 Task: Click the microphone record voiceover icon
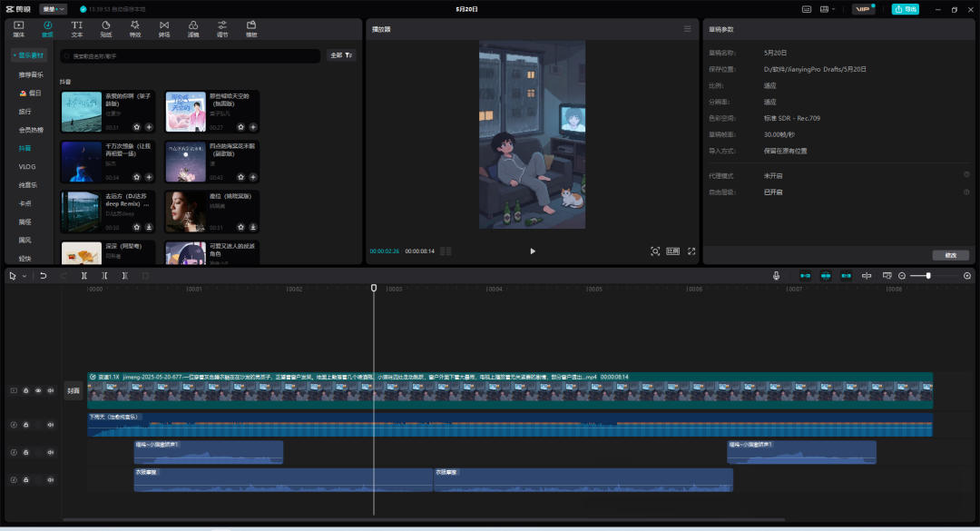click(776, 276)
